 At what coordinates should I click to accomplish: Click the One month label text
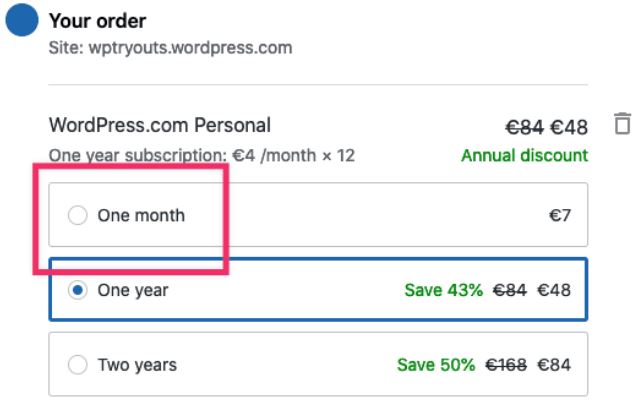click(141, 215)
